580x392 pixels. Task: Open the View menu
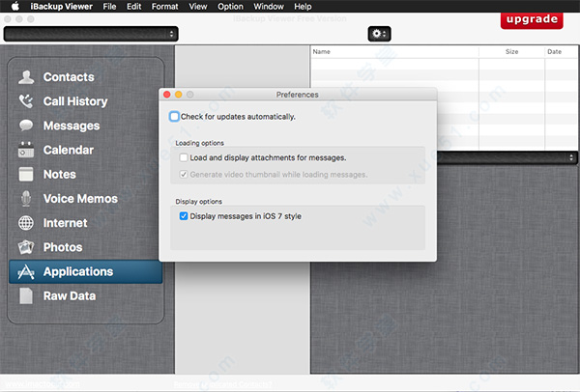pyautogui.click(x=198, y=7)
